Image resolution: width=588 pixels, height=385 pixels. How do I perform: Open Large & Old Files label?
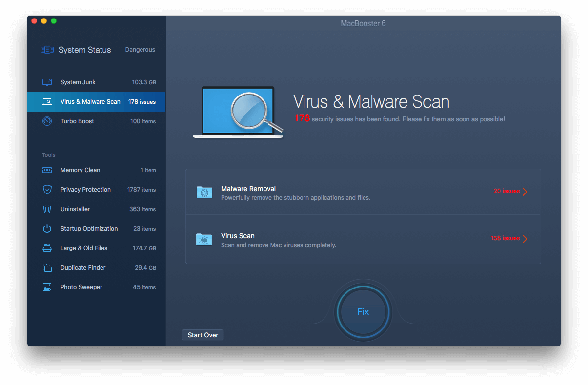click(84, 248)
